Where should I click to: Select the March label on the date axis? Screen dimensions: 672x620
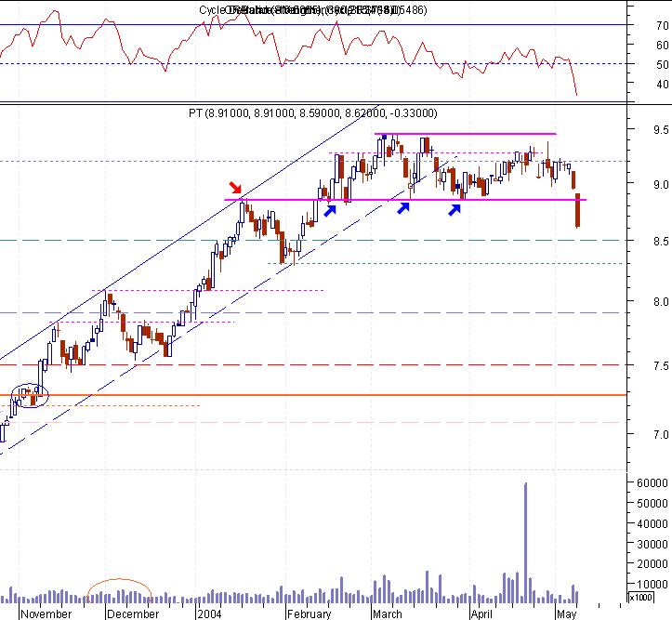(x=387, y=613)
